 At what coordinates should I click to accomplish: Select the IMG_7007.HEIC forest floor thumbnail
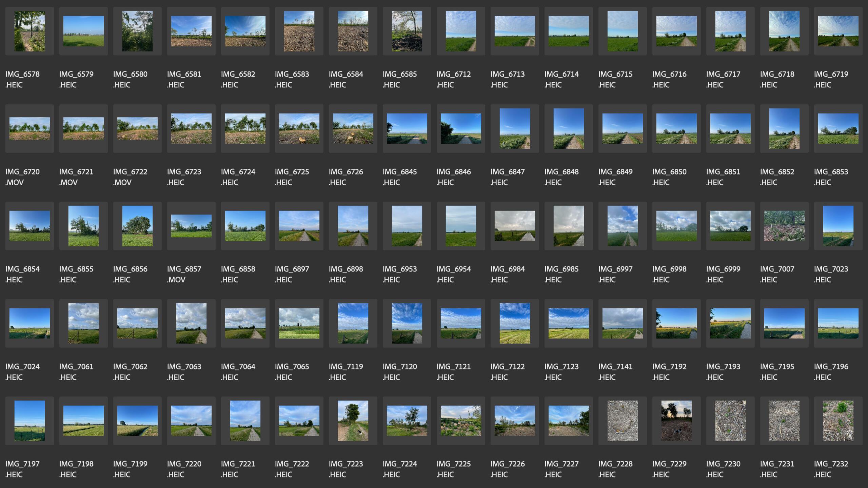784,226
